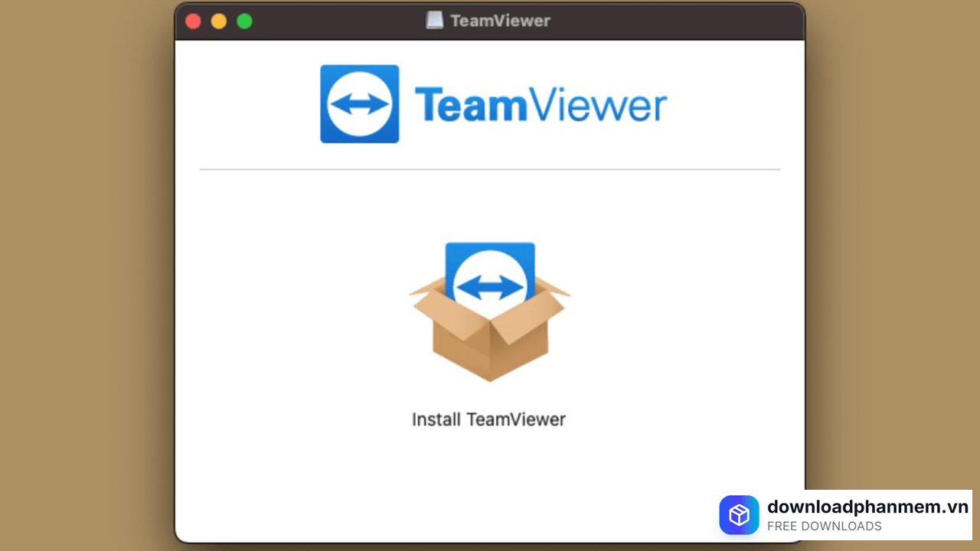Visit the downloadphanmem.vn link text
The width and height of the screenshot is (980, 551).
(x=867, y=507)
